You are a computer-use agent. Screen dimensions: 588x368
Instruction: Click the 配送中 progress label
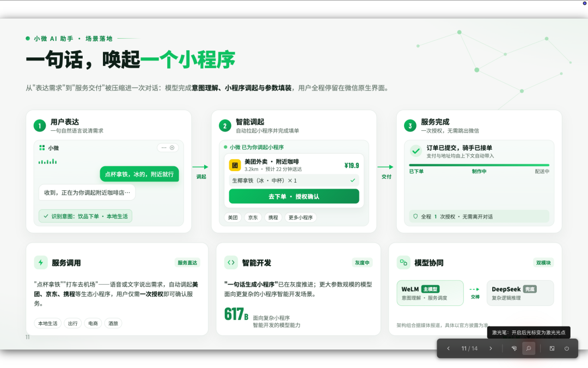[x=542, y=171]
